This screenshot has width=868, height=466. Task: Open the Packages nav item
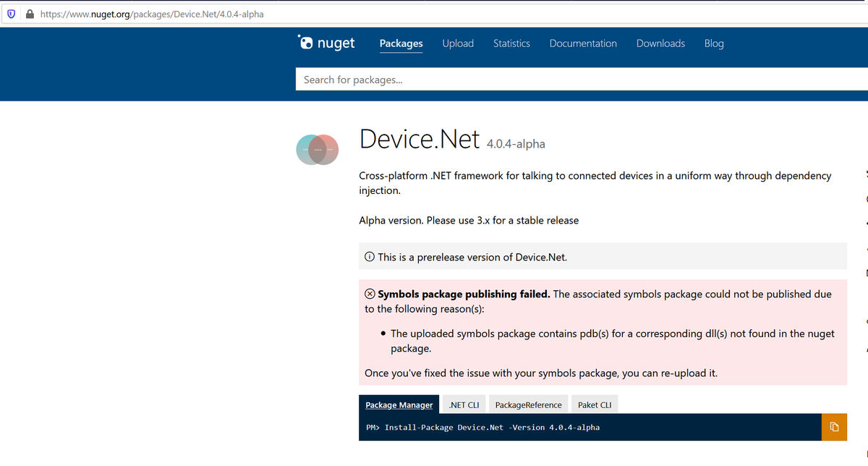point(401,43)
